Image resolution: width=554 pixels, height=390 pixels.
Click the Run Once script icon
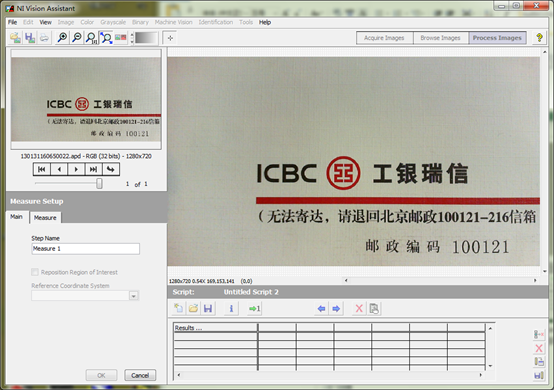click(x=254, y=308)
